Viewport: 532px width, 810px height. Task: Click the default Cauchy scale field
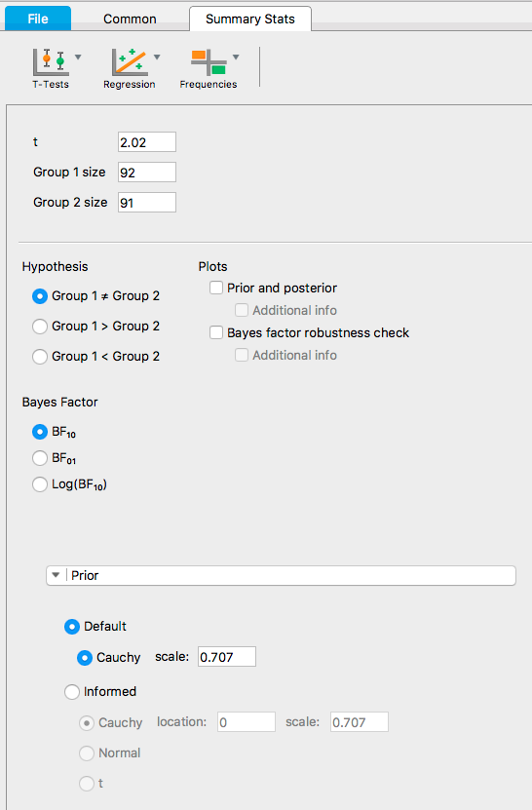[227, 657]
